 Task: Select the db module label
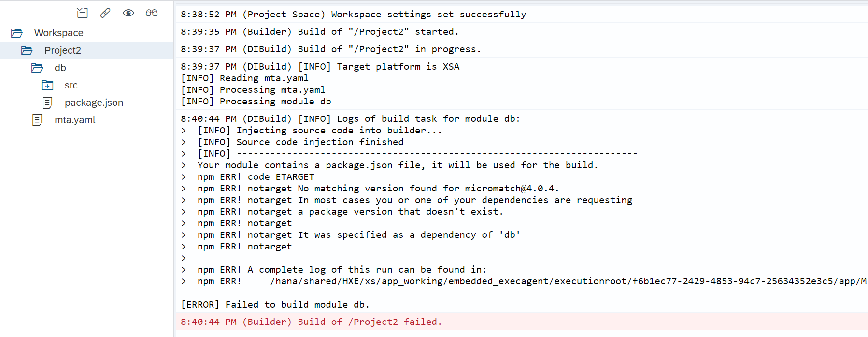point(60,68)
